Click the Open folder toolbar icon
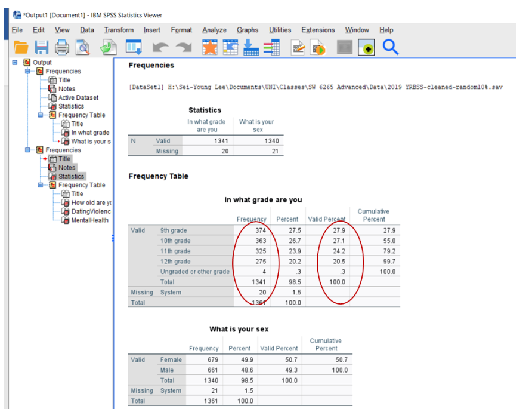The height and width of the screenshot is (409, 532). [x=21, y=47]
